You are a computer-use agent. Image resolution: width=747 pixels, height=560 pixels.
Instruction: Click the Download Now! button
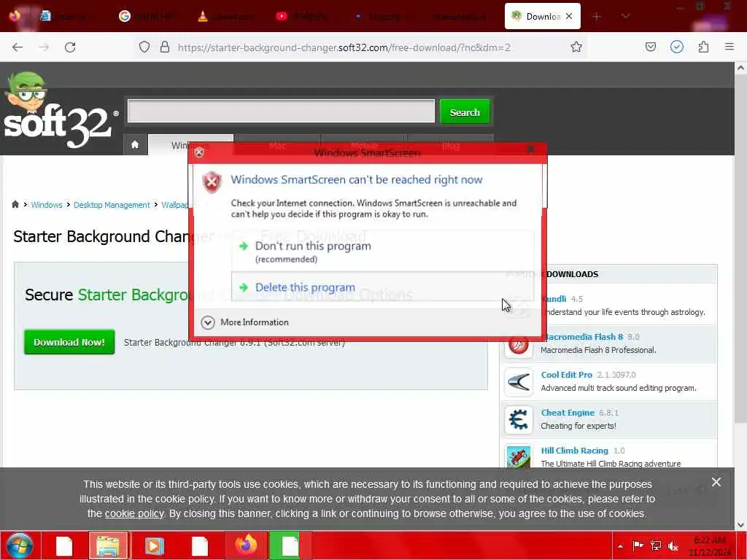click(x=69, y=342)
